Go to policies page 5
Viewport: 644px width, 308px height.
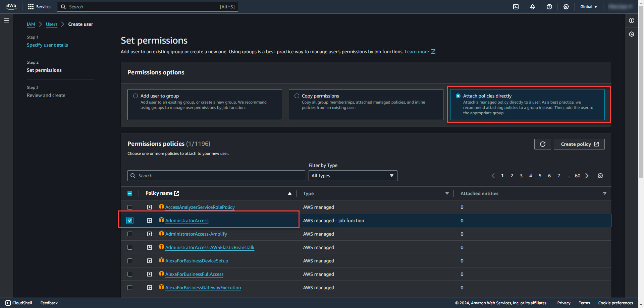click(x=540, y=176)
